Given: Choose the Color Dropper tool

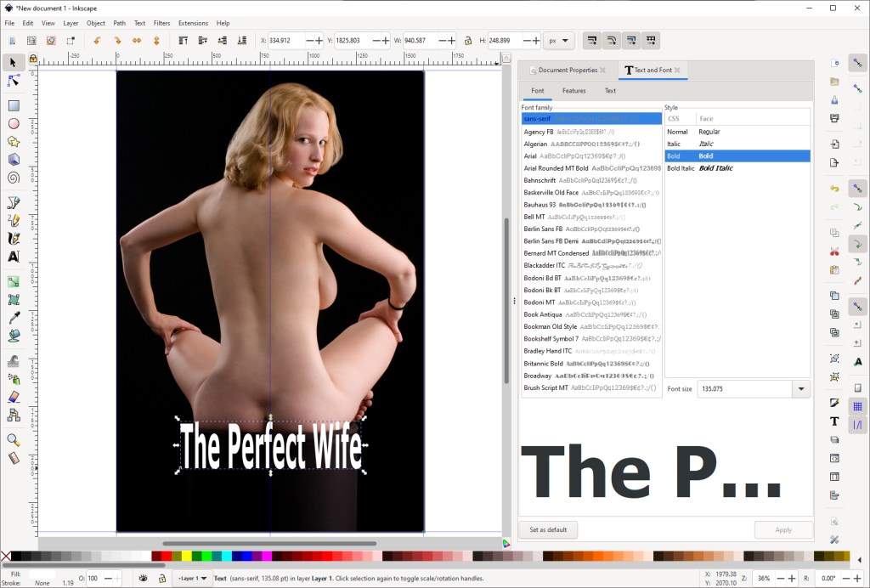Looking at the screenshot, I should click(14, 318).
